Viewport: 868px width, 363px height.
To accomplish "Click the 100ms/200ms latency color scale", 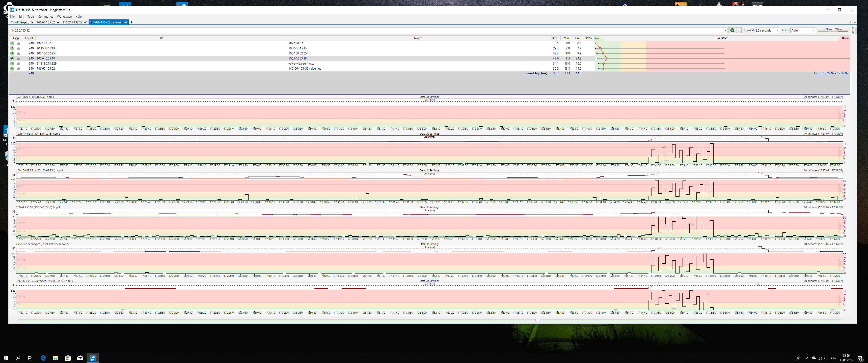I will [833, 30].
